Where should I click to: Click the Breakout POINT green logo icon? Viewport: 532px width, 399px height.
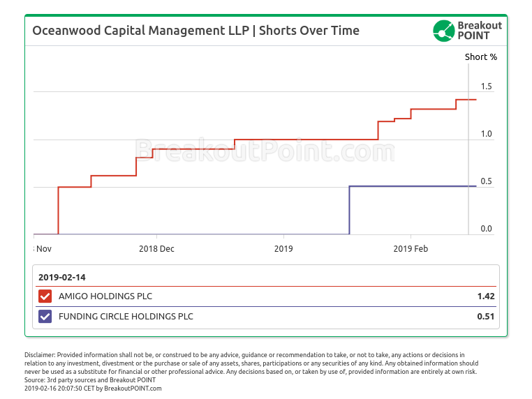[x=443, y=31]
